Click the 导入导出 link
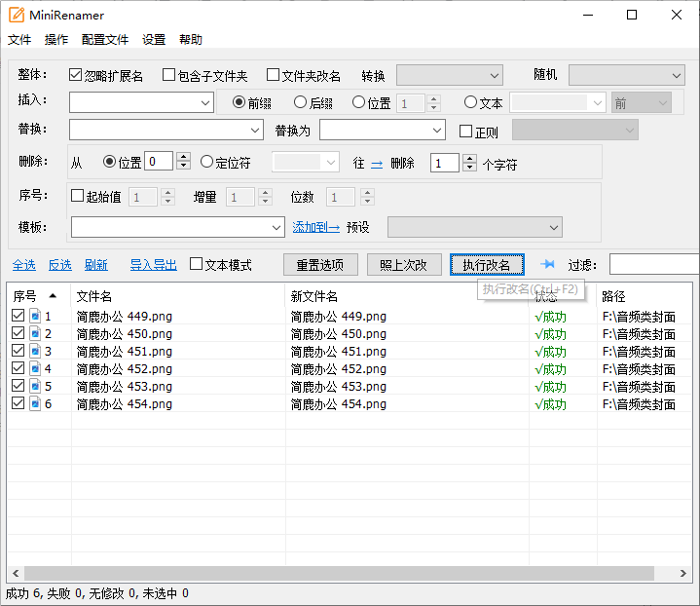This screenshot has width=700, height=606. [x=154, y=265]
